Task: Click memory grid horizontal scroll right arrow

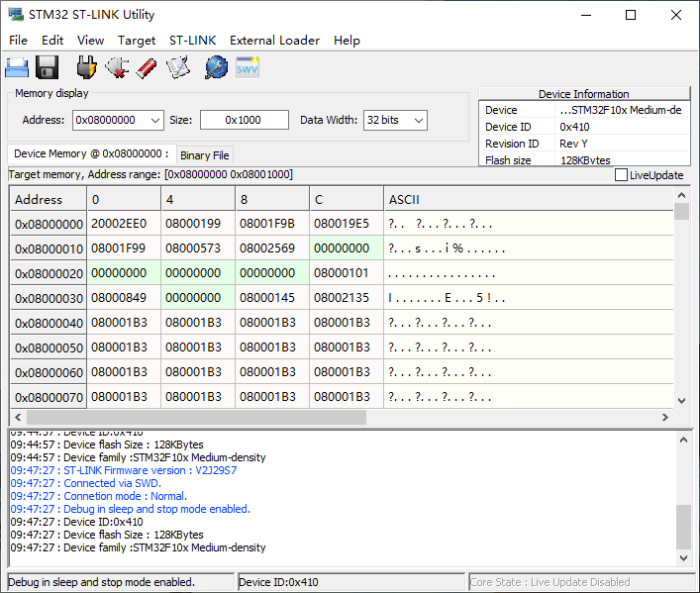Action: 665,417
